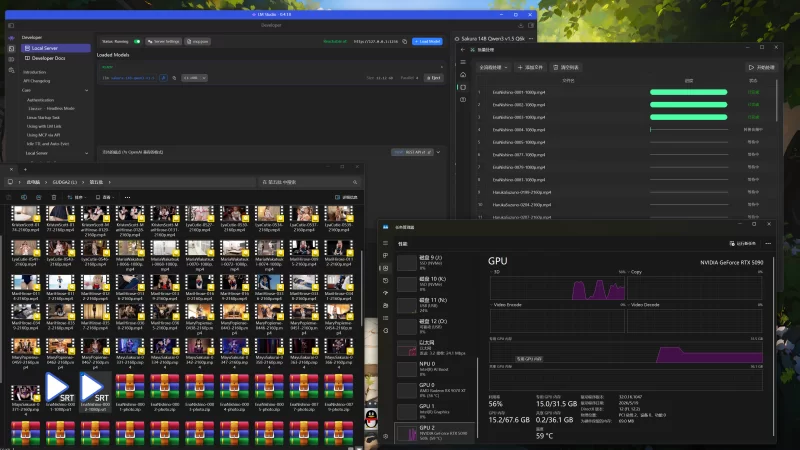The image size is (800, 450).
Task: Open Server Settings in LM Studio
Action: [164, 41]
